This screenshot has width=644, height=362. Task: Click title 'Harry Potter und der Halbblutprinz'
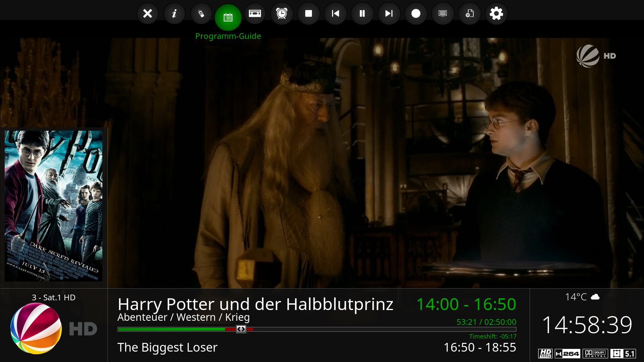255,304
